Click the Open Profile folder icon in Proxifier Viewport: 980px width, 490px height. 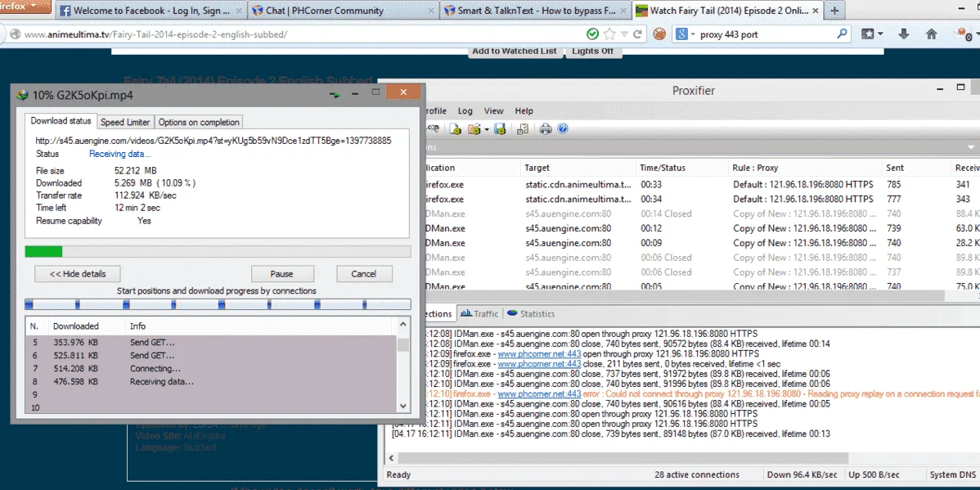tap(474, 128)
